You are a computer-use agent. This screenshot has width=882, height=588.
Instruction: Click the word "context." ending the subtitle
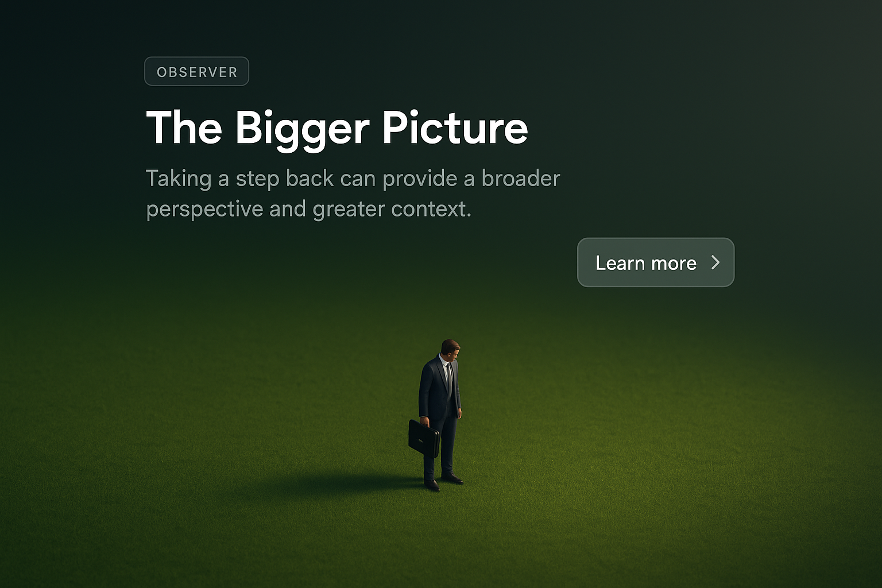[431, 210]
